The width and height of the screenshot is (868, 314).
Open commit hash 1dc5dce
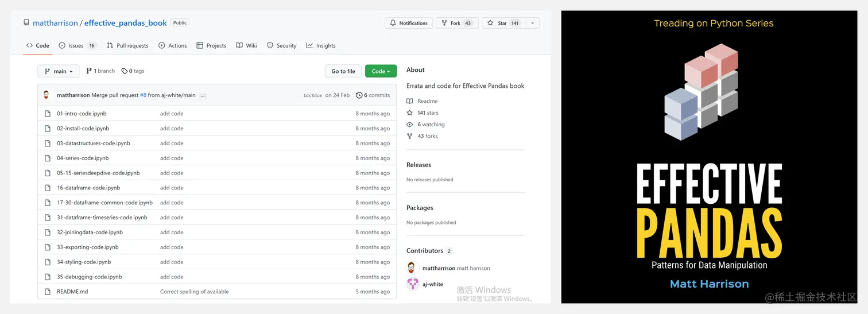(x=312, y=95)
